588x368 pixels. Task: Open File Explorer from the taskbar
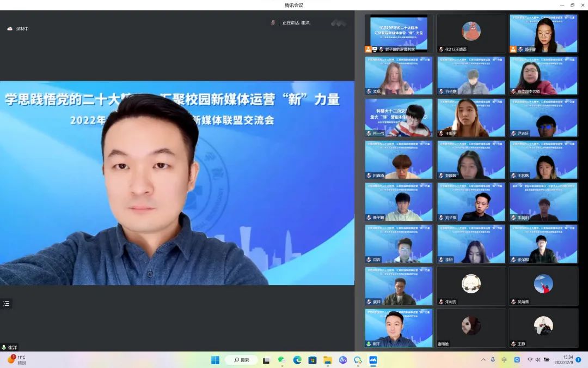click(328, 360)
